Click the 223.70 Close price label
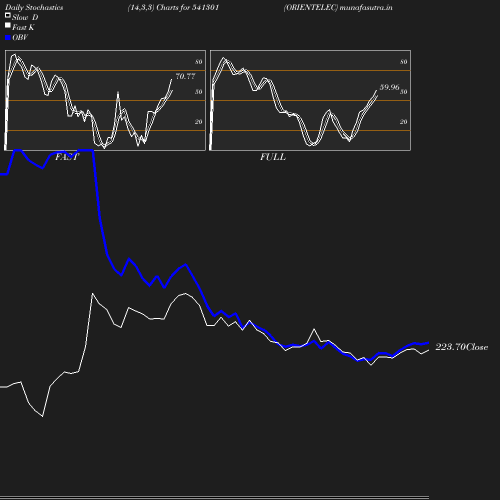This screenshot has height=500, width=500. tap(462, 347)
